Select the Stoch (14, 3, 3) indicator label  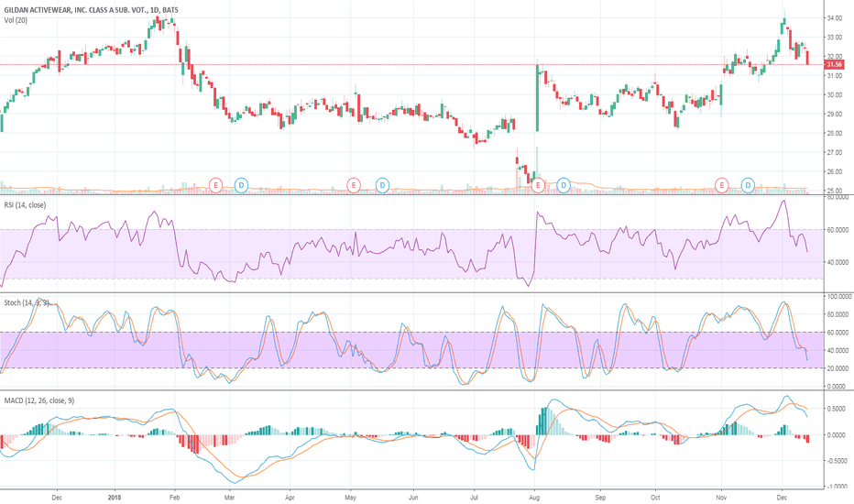[x=27, y=302]
